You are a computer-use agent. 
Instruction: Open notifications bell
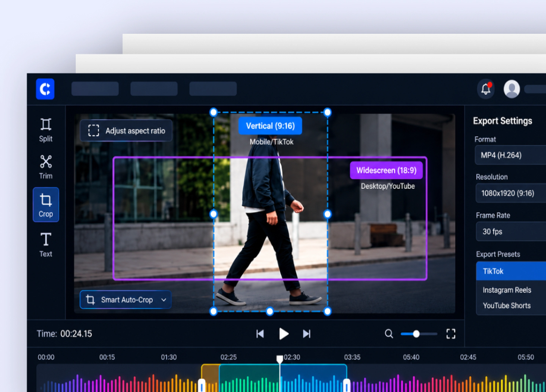pyautogui.click(x=486, y=89)
